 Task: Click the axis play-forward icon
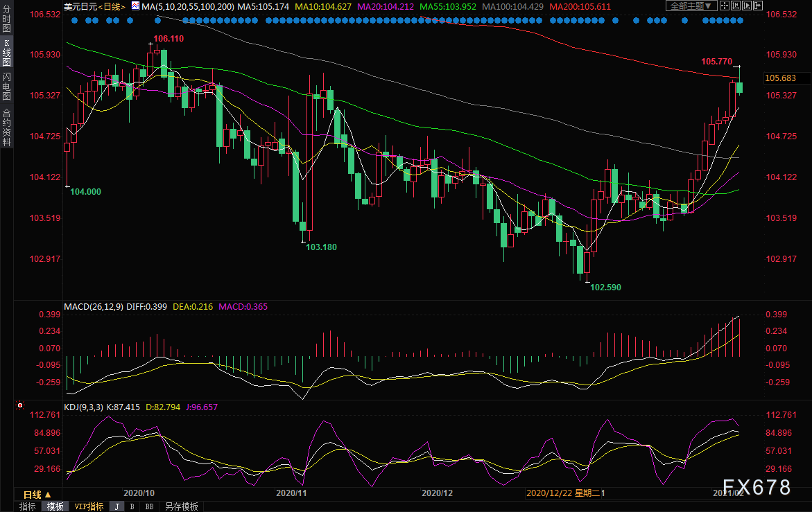[746, 6]
